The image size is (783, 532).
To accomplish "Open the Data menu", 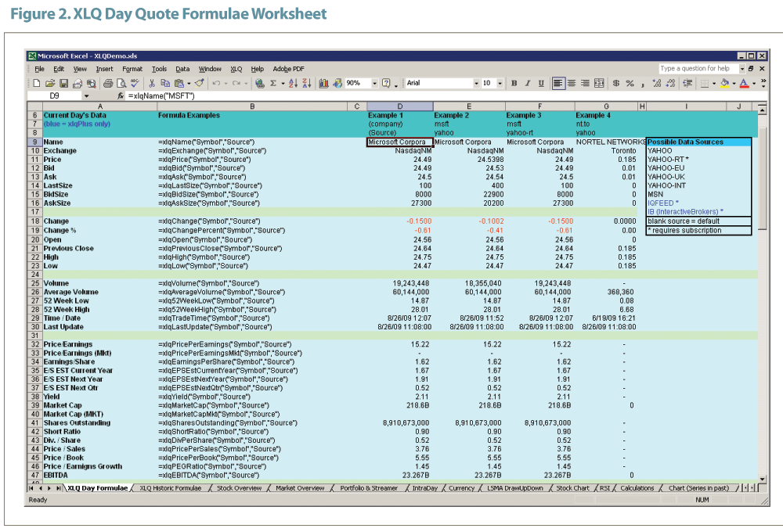I will click(x=182, y=69).
